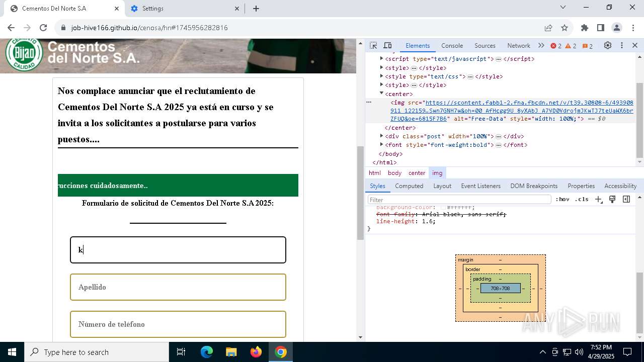
Task: Bookmark this page star icon
Action: coord(565,28)
